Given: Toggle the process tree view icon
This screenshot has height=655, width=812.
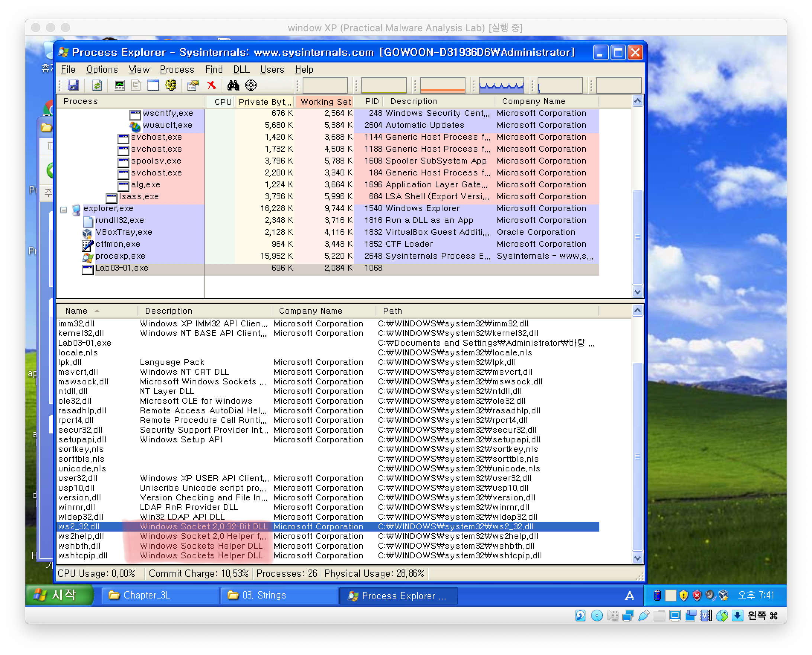Looking at the screenshot, I should pos(136,85).
